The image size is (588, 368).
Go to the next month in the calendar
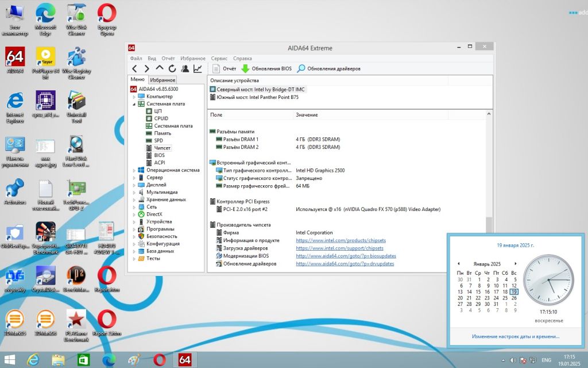click(x=516, y=263)
